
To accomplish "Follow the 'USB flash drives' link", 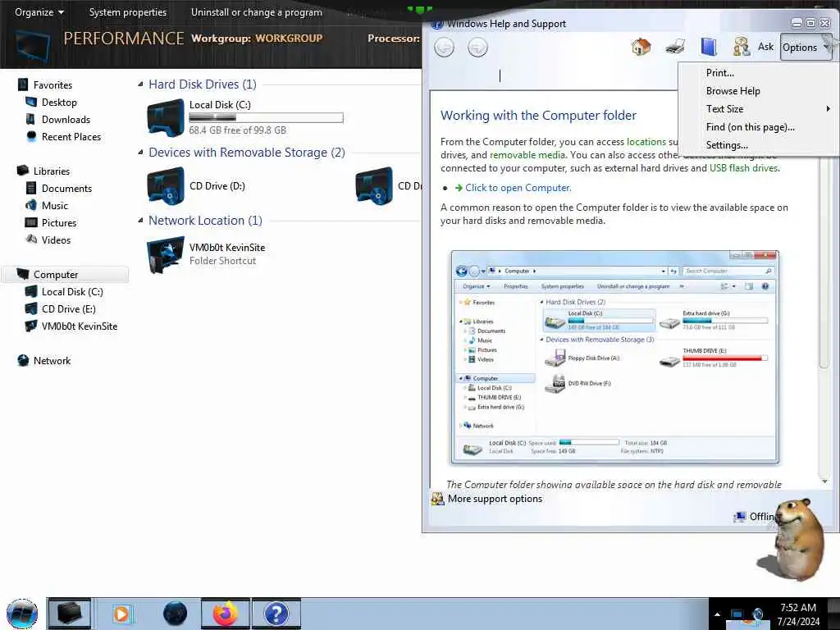I will coord(743,168).
